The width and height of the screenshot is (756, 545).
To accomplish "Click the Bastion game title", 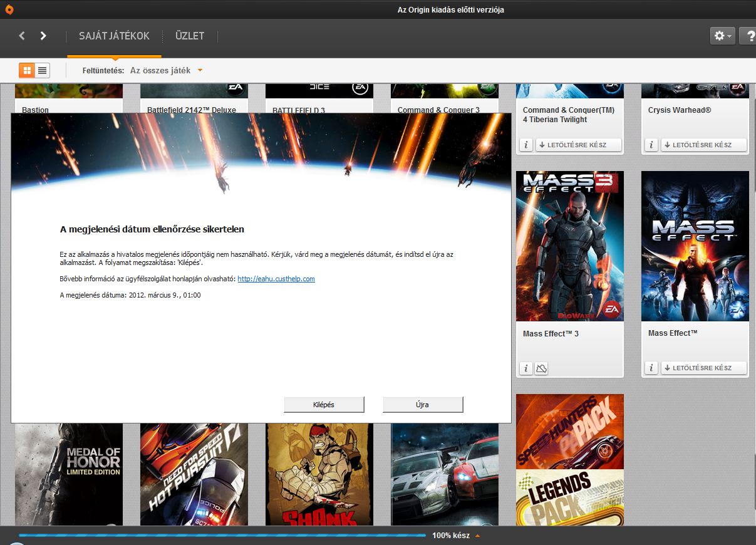I will point(35,110).
